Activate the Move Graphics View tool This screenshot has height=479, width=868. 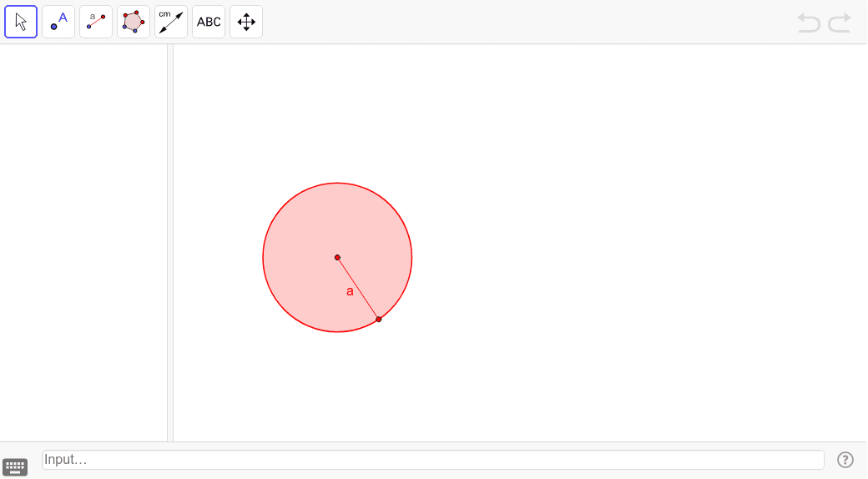pos(246,23)
